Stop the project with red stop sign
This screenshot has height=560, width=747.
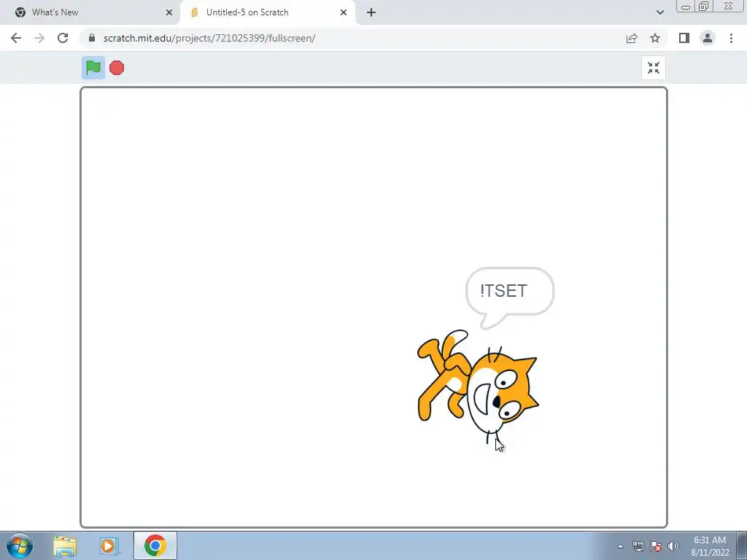[x=117, y=68]
